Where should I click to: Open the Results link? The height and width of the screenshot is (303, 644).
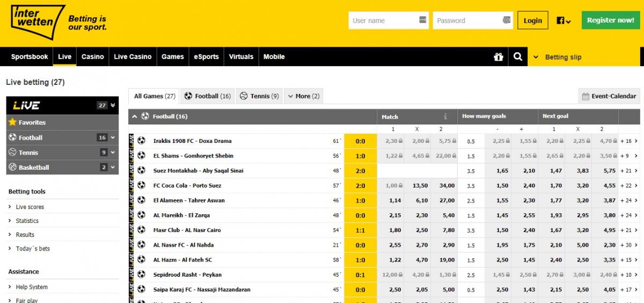point(25,235)
